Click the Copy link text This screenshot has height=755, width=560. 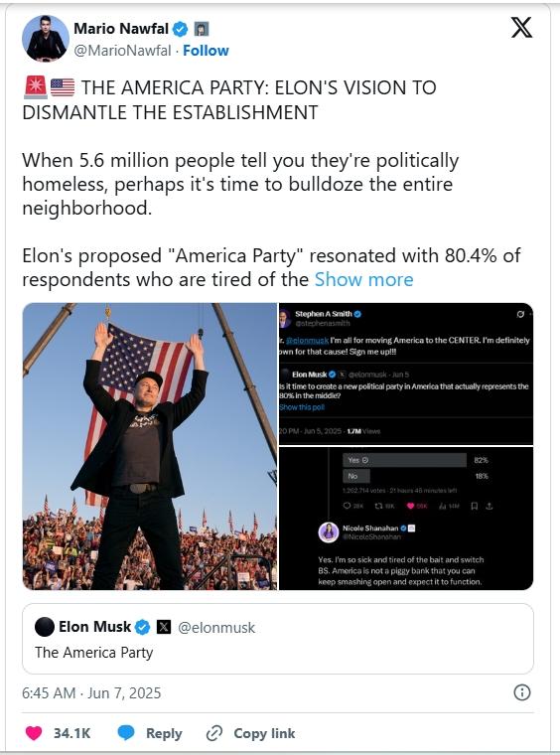(x=264, y=733)
